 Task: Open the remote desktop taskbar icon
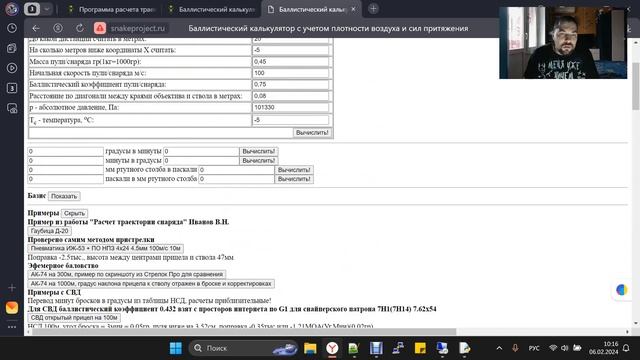pos(442,348)
